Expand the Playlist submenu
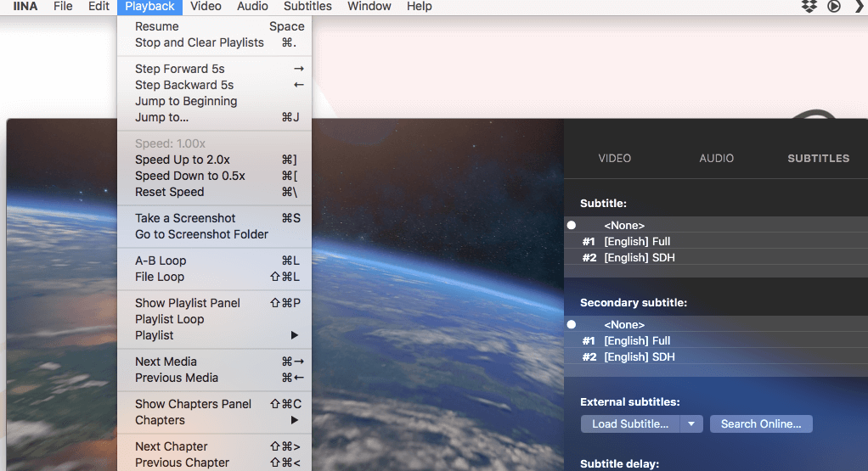This screenshot has width=868, height=471. [214, 335]
